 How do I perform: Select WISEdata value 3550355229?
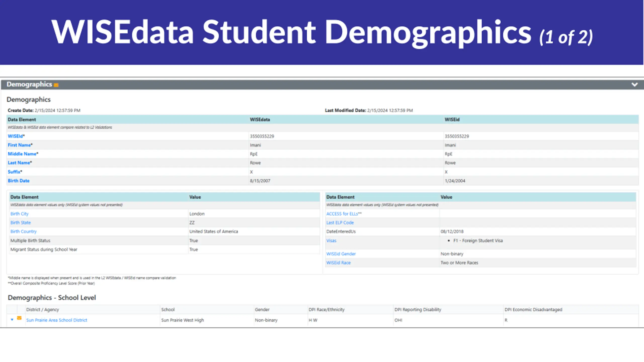pos(262,136)
